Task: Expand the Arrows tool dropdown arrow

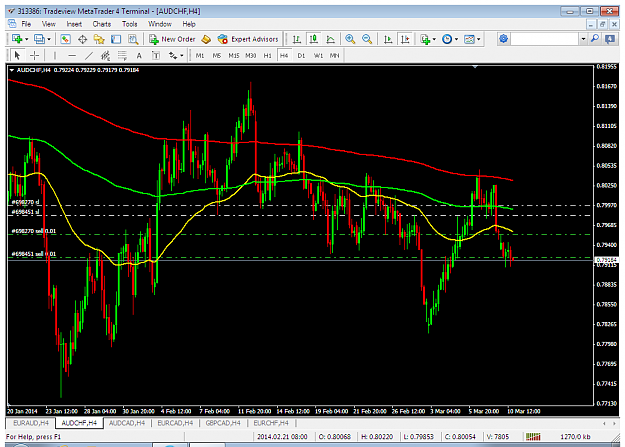Action: point(182,55)
